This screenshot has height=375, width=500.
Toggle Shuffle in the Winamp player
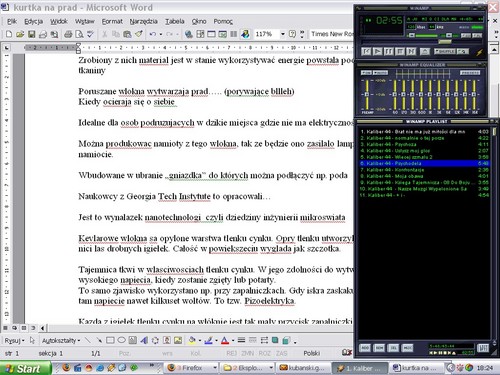tap(445, 51)
